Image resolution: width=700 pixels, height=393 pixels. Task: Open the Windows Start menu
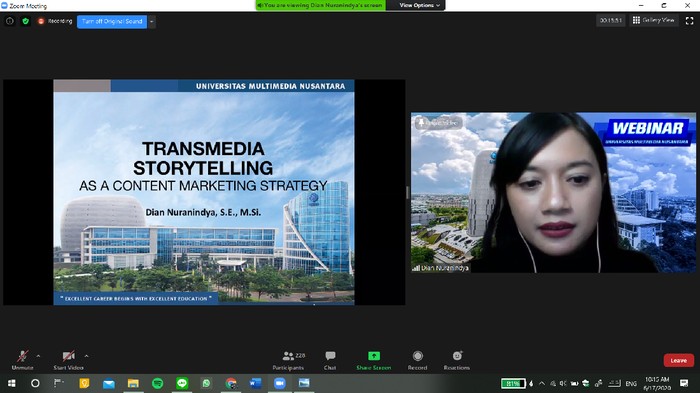tap(12, 383)
